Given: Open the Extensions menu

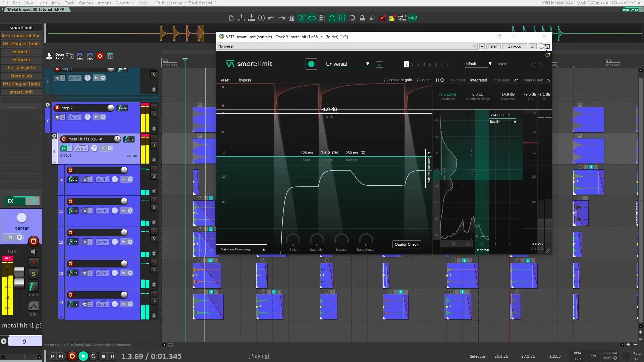Looking at the screenshot, I should [125, 3].
